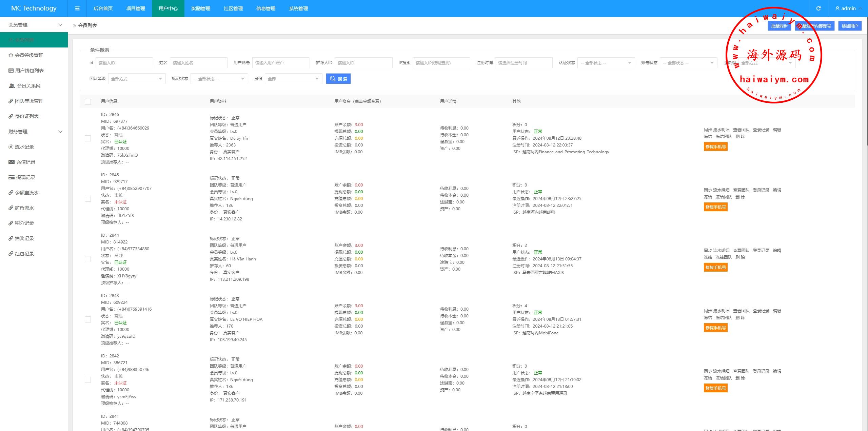868x431 pixels.
Task: Click the blue 搜索 button
Action: [338, 79]
